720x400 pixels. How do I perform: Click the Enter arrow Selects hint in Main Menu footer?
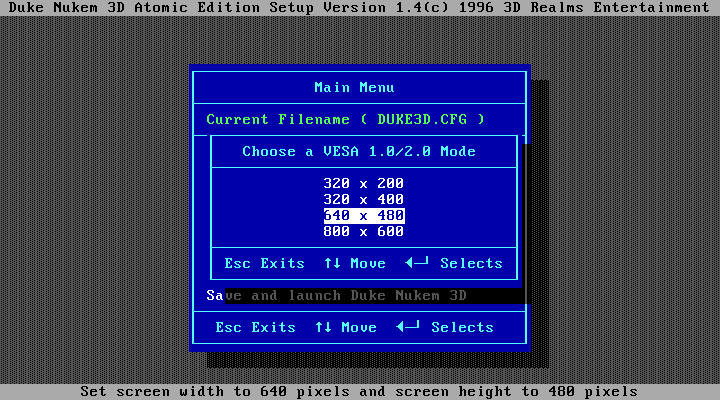pyautogui.click(x=445, y=327)
